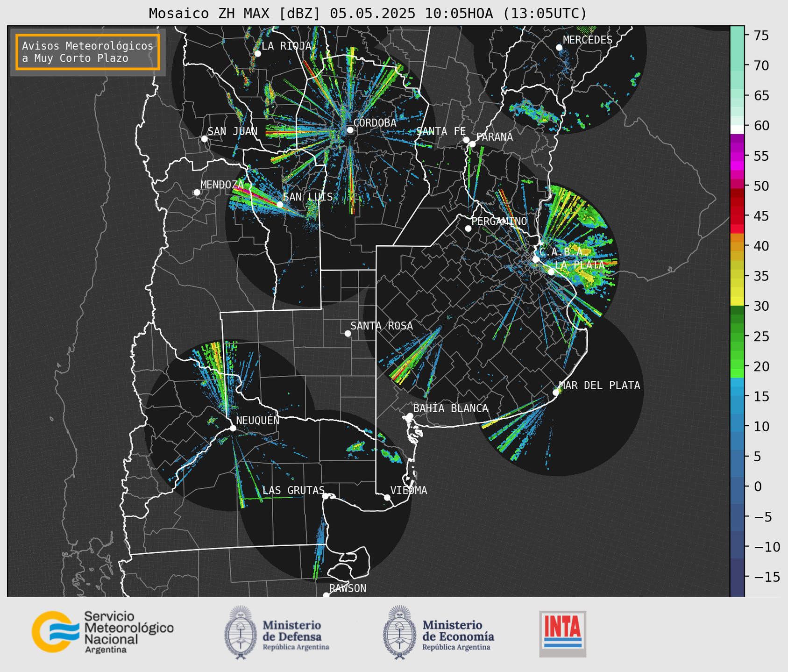Click the Mercedes city dot

click(559, 48)
